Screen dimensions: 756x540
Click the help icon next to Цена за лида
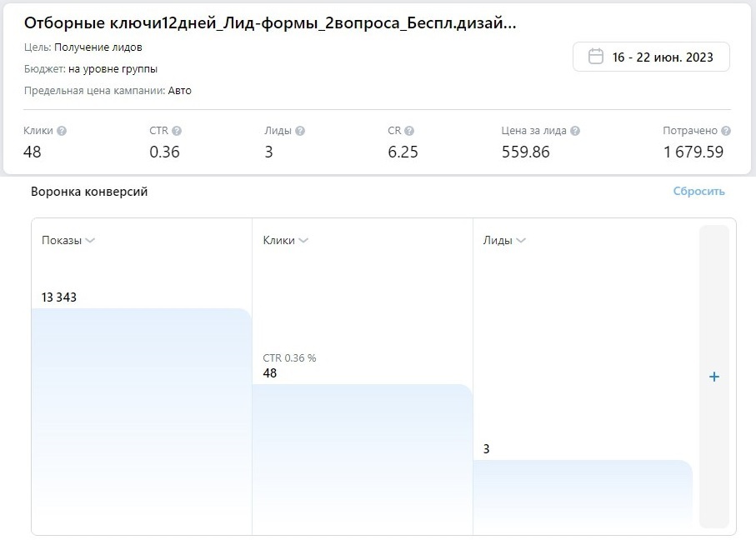coord(575,131)
